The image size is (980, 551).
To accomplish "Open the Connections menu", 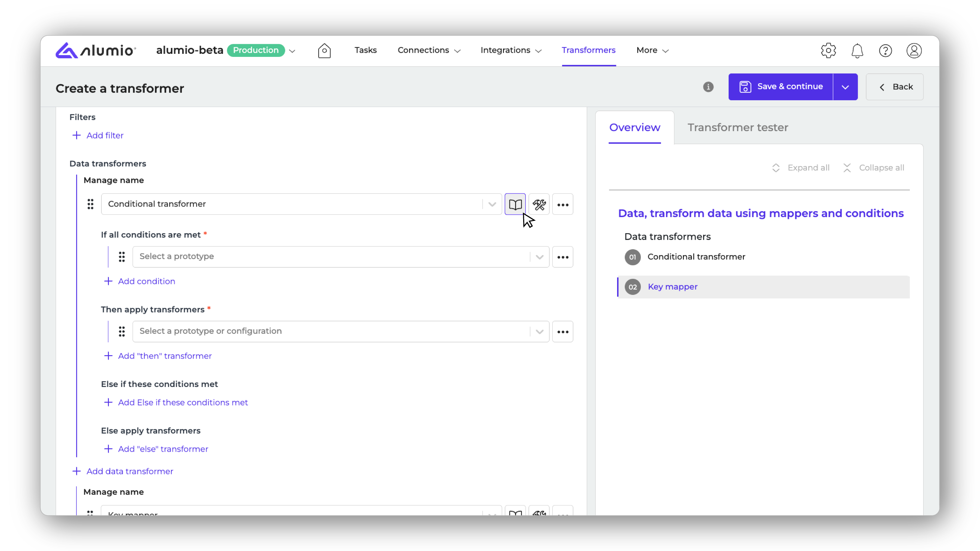I will click(x=429, y=50).
